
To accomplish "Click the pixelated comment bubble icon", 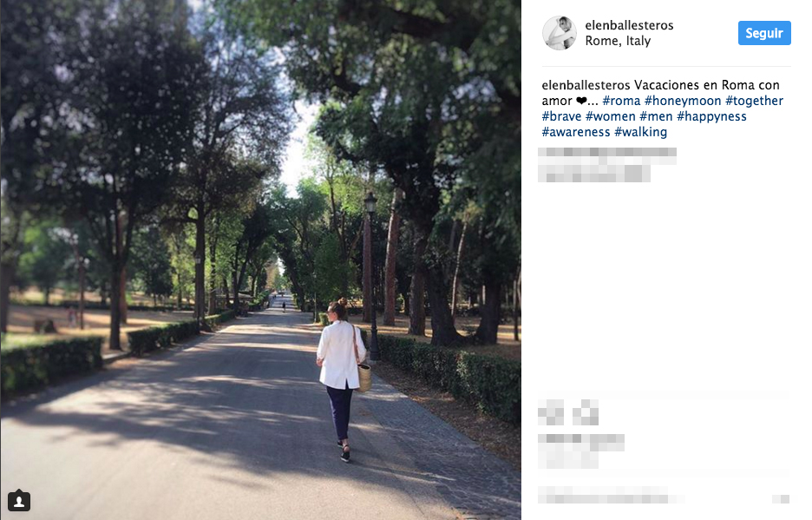I will click(586, 412).
